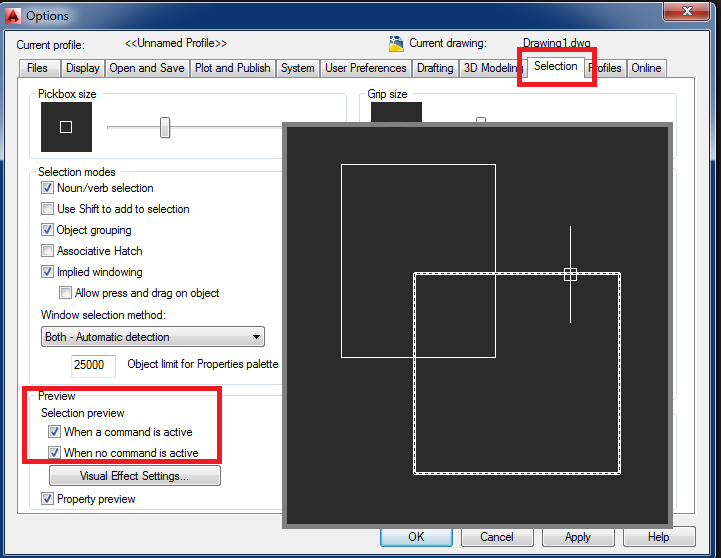Screen dimensions: 721x558
Task: Click the AutoCAD logo in title bar
Action: tap(12, 15)
